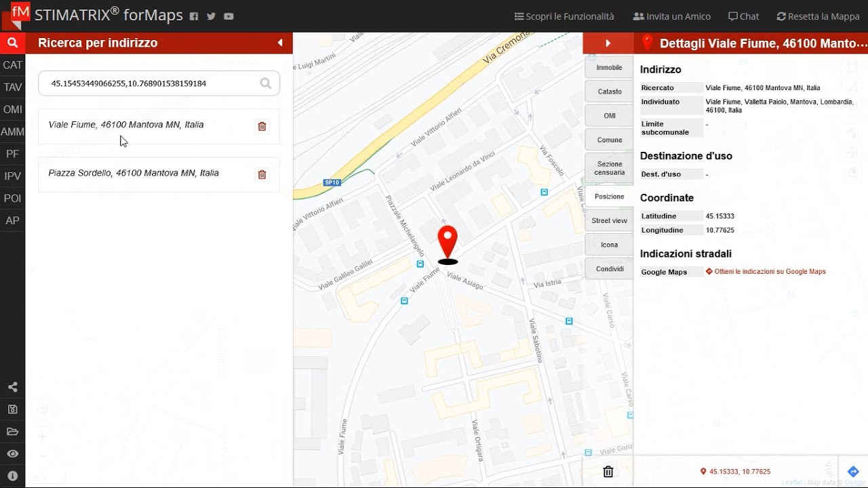Click Resetta la Mappa

[x=818, y=16]
